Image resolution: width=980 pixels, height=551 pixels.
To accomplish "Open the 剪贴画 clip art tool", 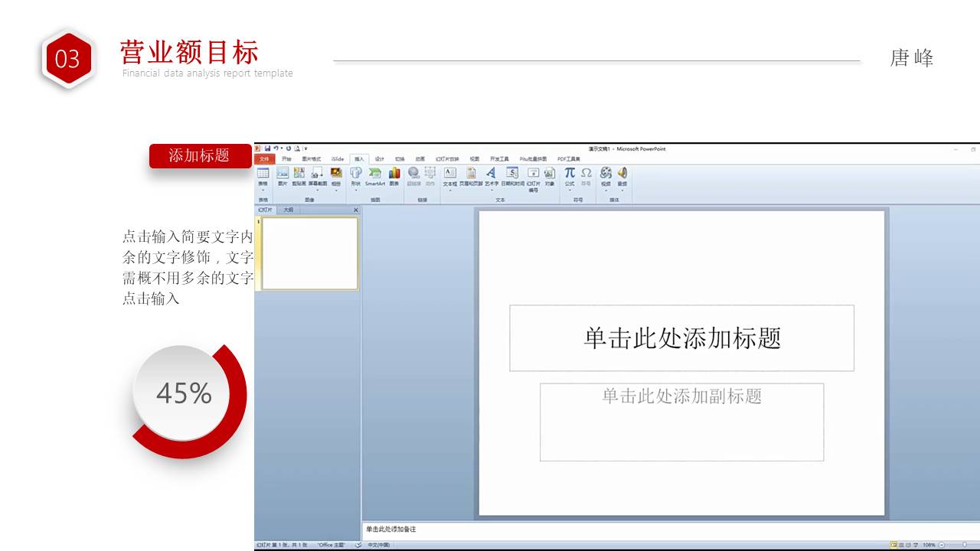I will pyautogui.click(x=299, y=175).
